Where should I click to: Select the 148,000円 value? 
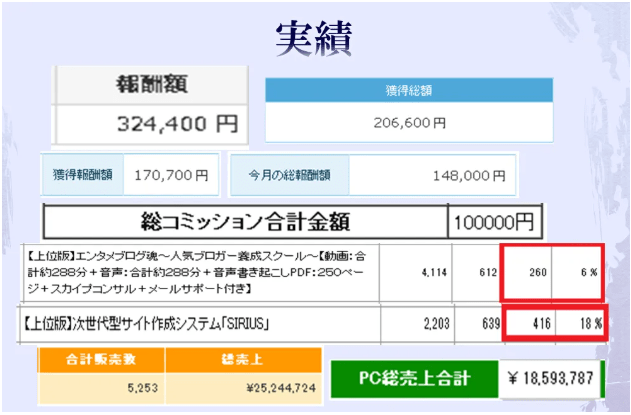pos(469,175)
